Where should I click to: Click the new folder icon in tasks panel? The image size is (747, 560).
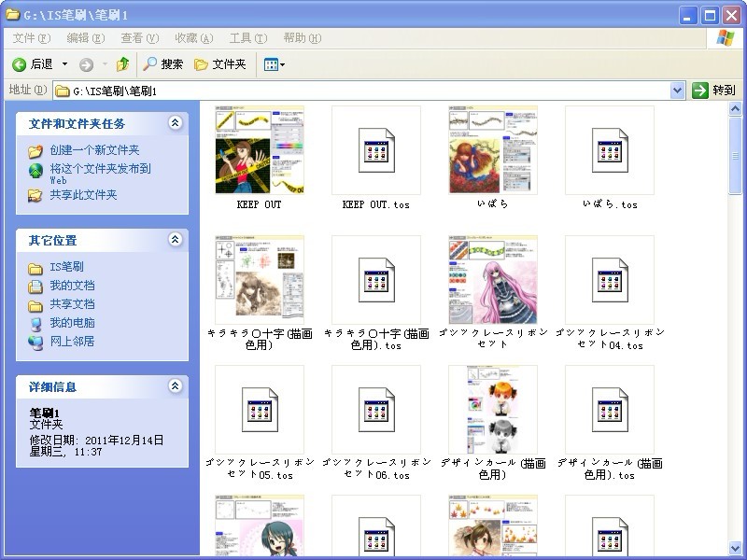tap(35, 151)
